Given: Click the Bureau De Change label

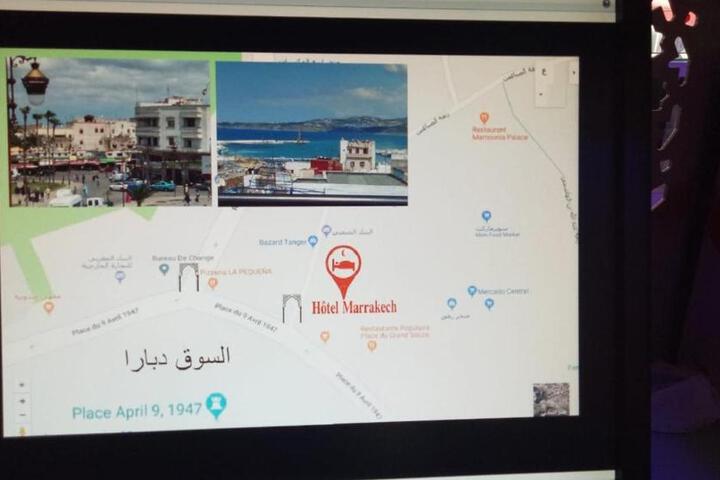Looking at the screenshot, I should click(x=183, y=258).
